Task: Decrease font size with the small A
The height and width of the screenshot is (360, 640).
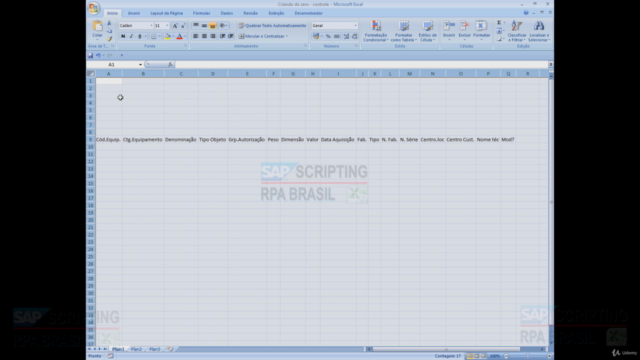Action: click(x=183, y=26)
